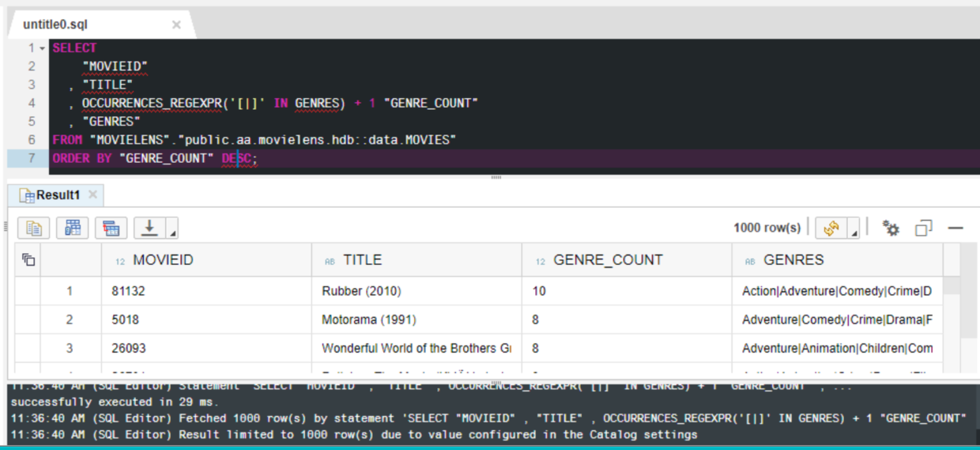Select row number 3 in result grid
The height and width of the screenshot is (450, 980).
pyautogui.click(x=70, y=348)
